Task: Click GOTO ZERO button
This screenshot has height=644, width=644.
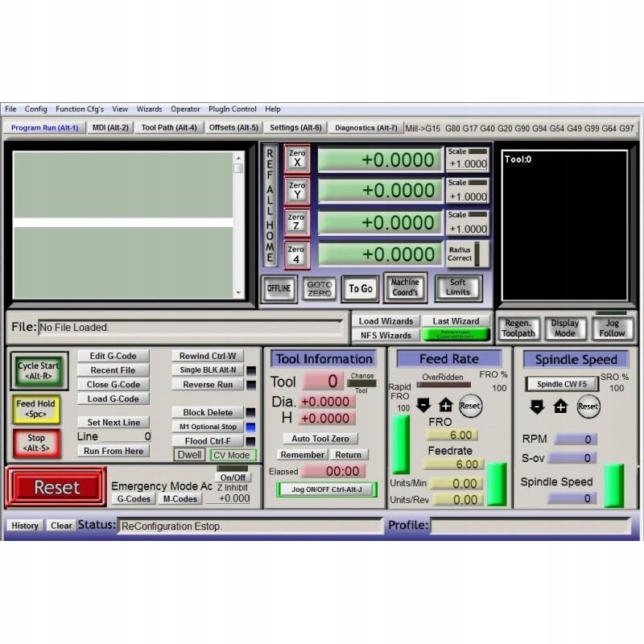Action: click(x=319, y=289)
